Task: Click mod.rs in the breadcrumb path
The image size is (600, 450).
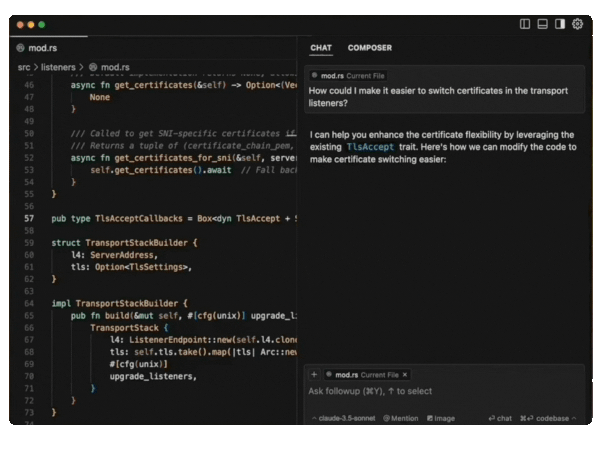Action: coord(115,67)
